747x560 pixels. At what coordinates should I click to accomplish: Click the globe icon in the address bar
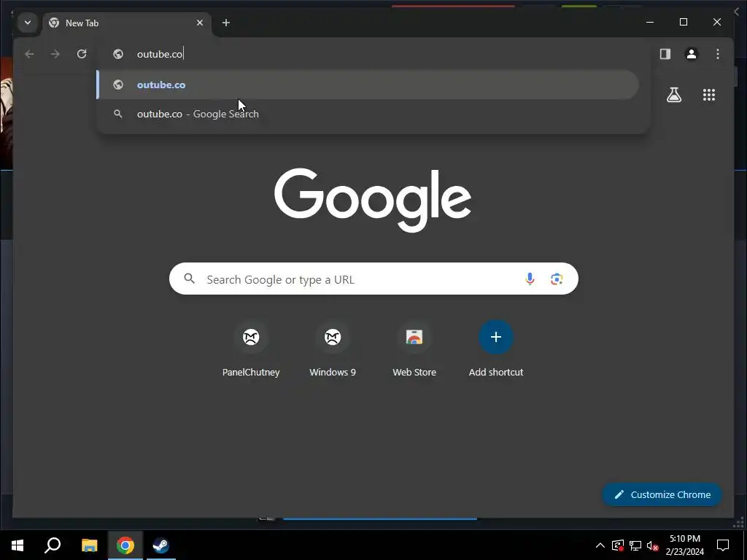(x=118, y=54)
